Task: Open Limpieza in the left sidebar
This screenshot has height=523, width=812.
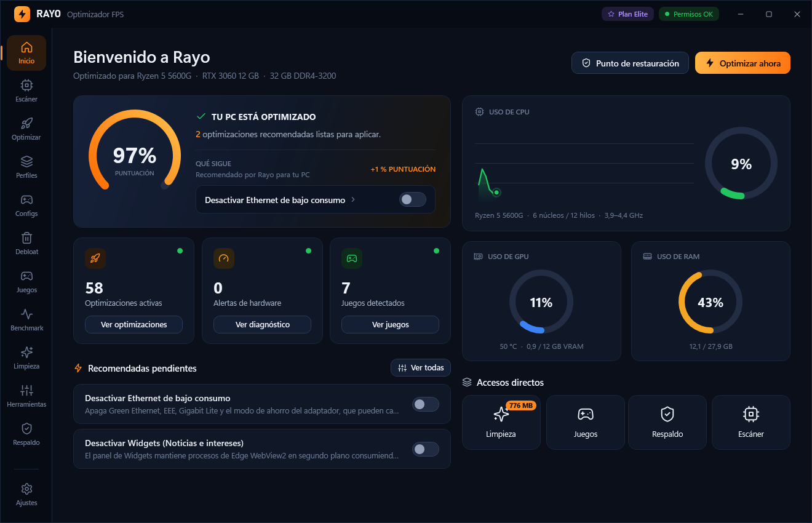Action: click(x=26, y=358)
